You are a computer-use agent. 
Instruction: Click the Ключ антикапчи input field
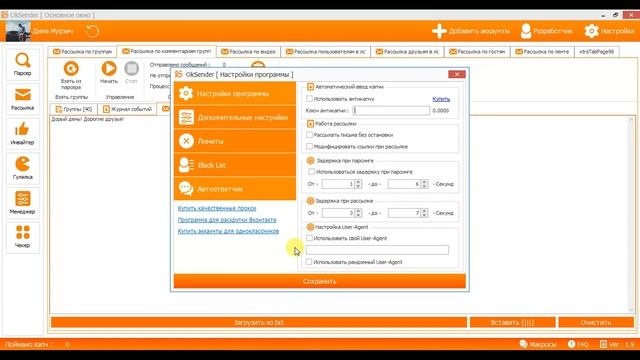point(391,111)
